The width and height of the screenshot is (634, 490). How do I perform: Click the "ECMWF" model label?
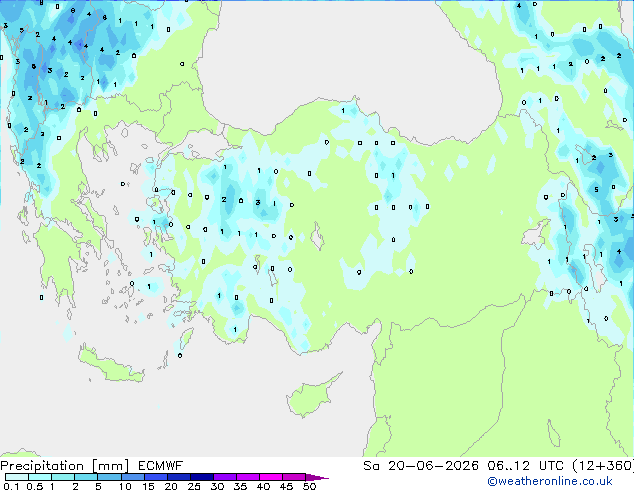[160, 466]
